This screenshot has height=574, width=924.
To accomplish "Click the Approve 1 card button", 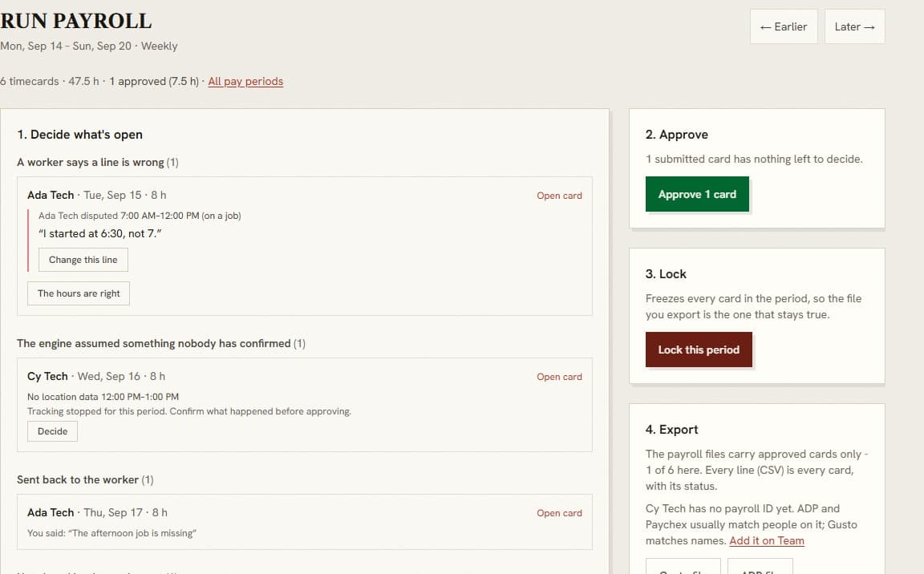I will coord(697,194).
